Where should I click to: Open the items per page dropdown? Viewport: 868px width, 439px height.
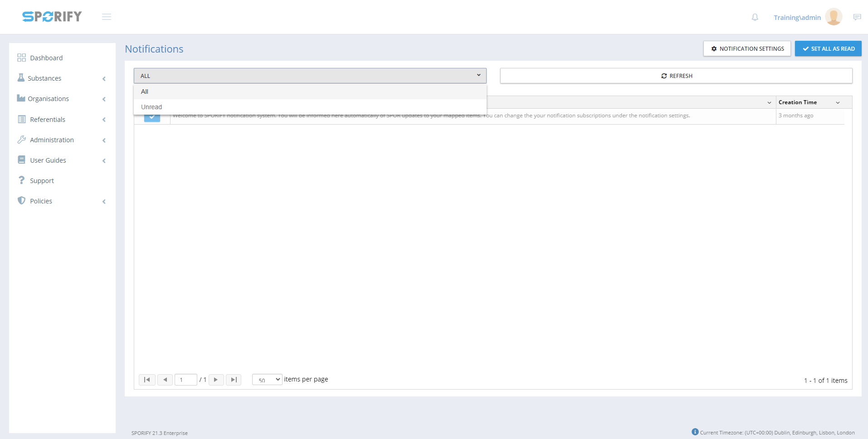point(267,380)
